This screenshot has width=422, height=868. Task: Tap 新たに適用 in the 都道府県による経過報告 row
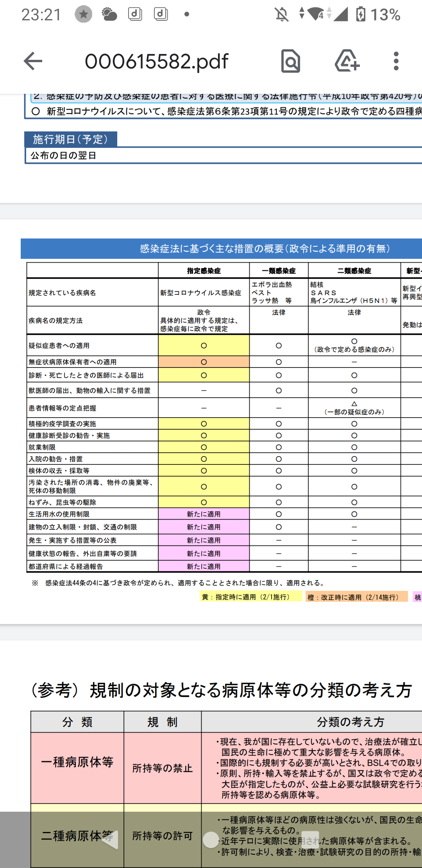click(x=204, y=567)
